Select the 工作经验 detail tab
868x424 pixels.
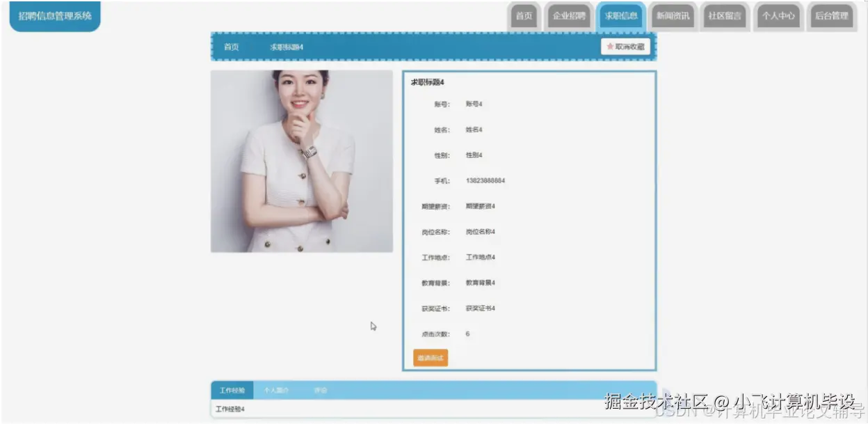[x=232, y=391]
